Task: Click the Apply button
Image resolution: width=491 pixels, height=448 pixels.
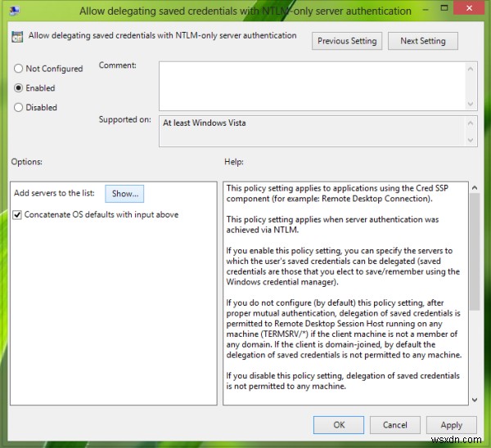Action: click(452, 425)
